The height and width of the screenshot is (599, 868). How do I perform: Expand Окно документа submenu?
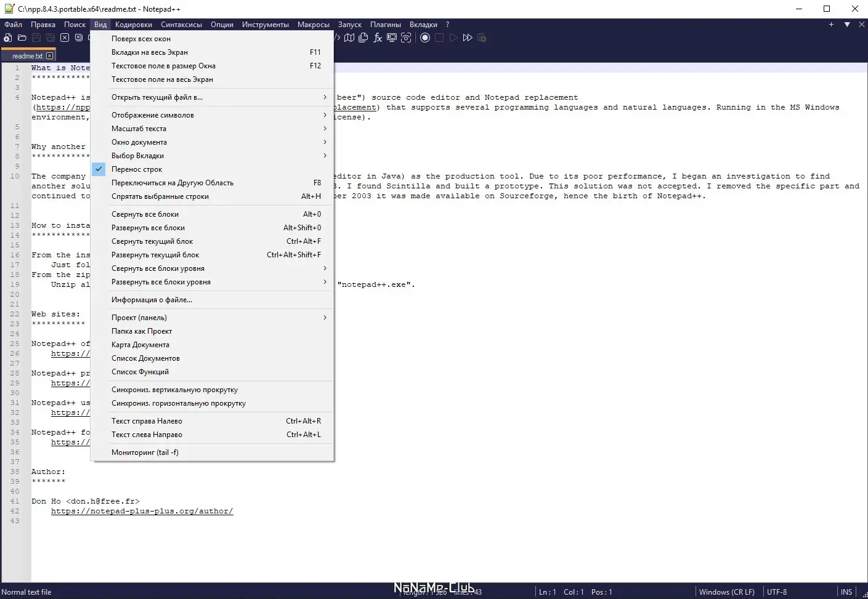pyautogui.click(x=212, y=142)
